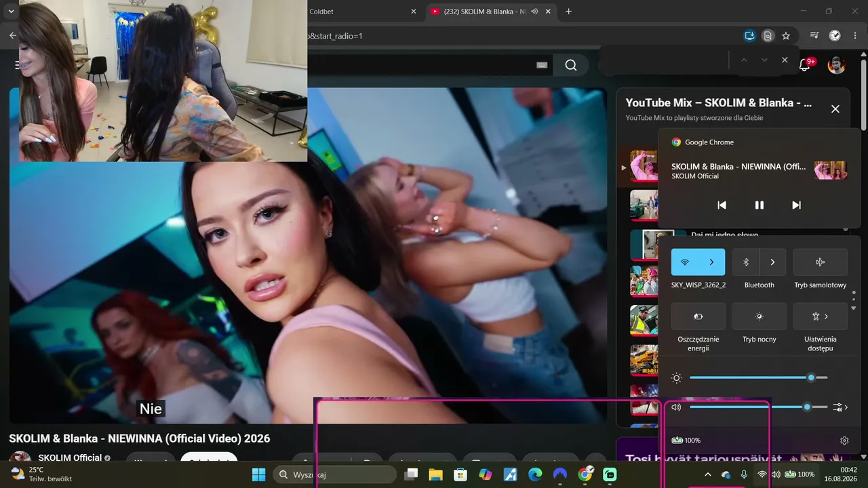This screenshot has height=488, width=868.
Task: Open YouTube notifications bell
Action: (x=805, y=65)
